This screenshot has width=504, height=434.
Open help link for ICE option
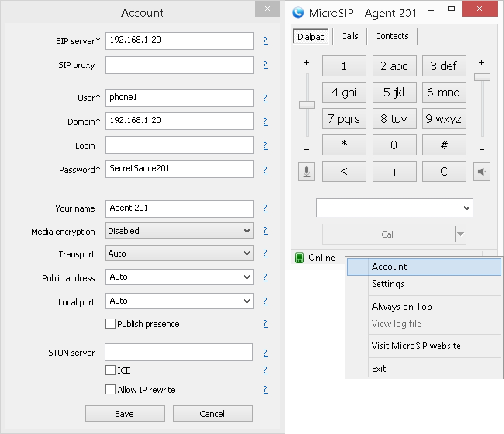pyautogui.click(x=265, y=370)
